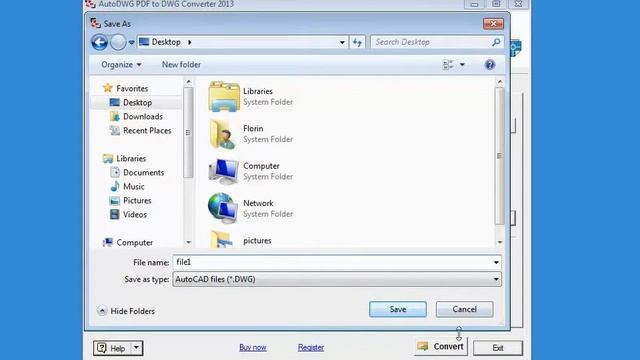This screenshot has width=640, height=360.
Task: Create a New folder
Action: [x=181, y=64]
